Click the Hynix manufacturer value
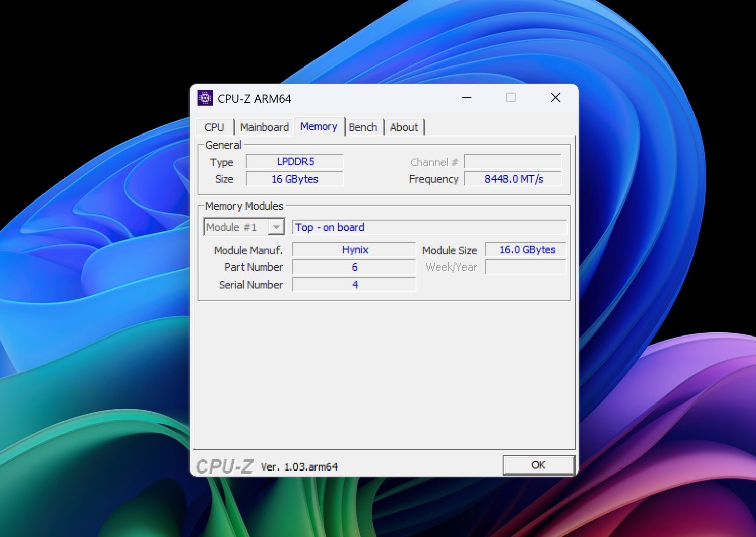Image resolution: width=756 pixels, height=537 pixels. click(354, 250)
